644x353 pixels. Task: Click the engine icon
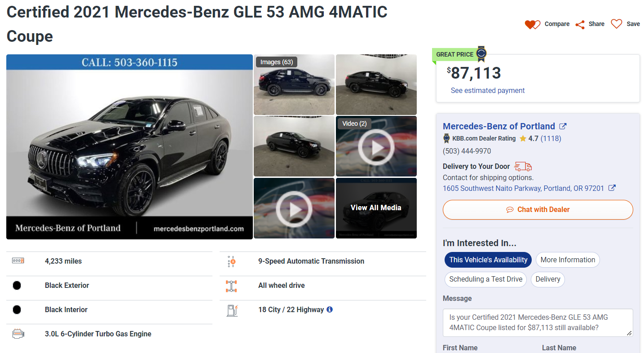click(18, 334)
